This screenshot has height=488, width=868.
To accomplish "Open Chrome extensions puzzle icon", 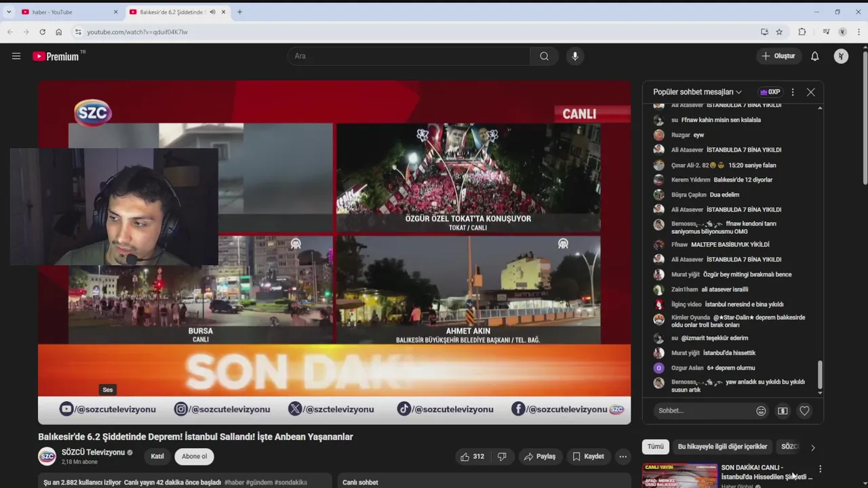I will point(802,32).
